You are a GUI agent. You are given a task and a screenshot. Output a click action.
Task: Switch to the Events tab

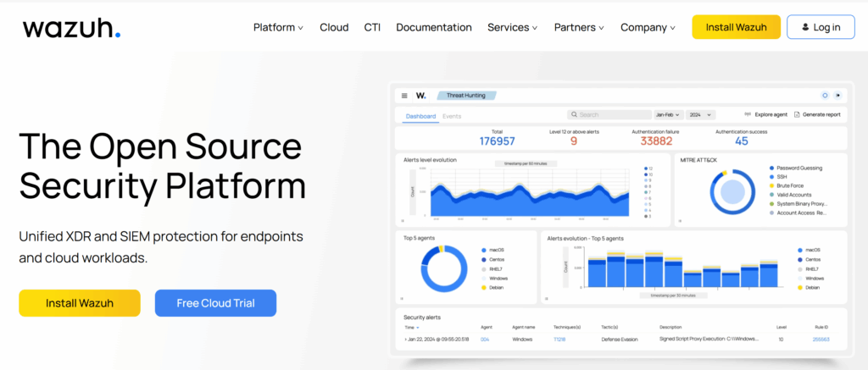coord(452,116)
